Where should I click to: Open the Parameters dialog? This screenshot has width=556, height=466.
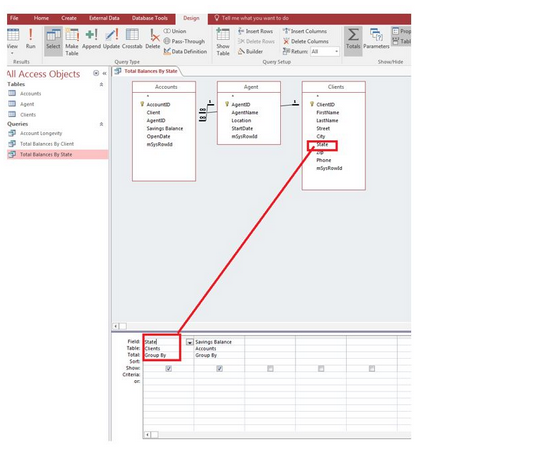376,39
